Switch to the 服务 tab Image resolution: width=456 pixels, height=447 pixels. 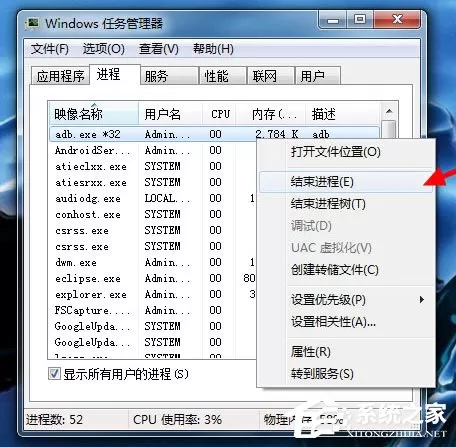pos(169,76)
